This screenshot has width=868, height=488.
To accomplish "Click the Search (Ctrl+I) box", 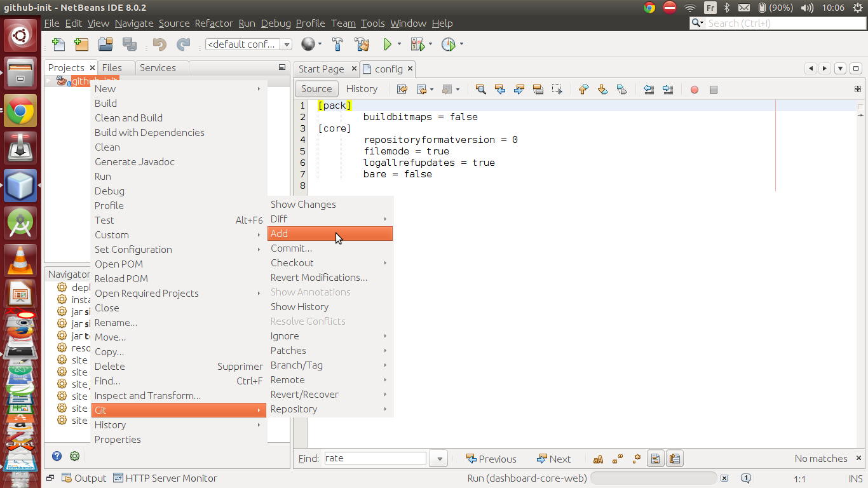I will 778,23.
